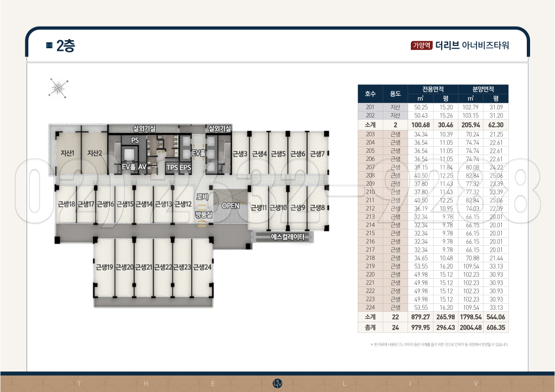Screen dimensions: 555x392
Task: Click value 39.15 in row 207
Action: coord(421,167)
